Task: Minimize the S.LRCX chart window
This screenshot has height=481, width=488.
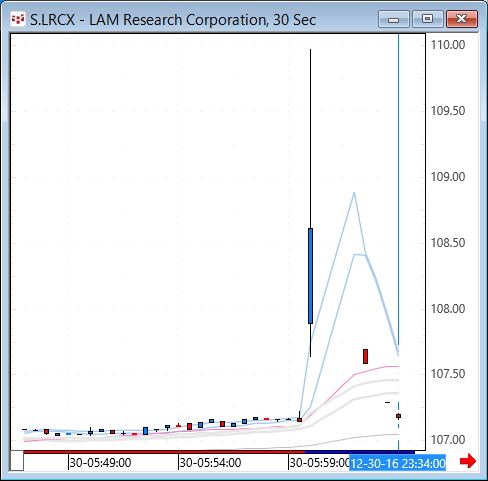Action: [394, 19]
